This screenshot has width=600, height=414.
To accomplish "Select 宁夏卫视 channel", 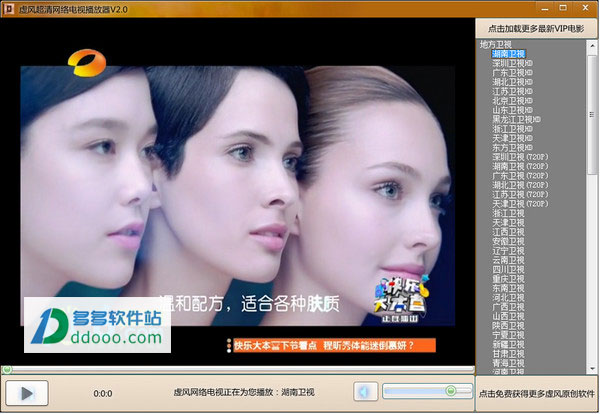I will point(509,335).
